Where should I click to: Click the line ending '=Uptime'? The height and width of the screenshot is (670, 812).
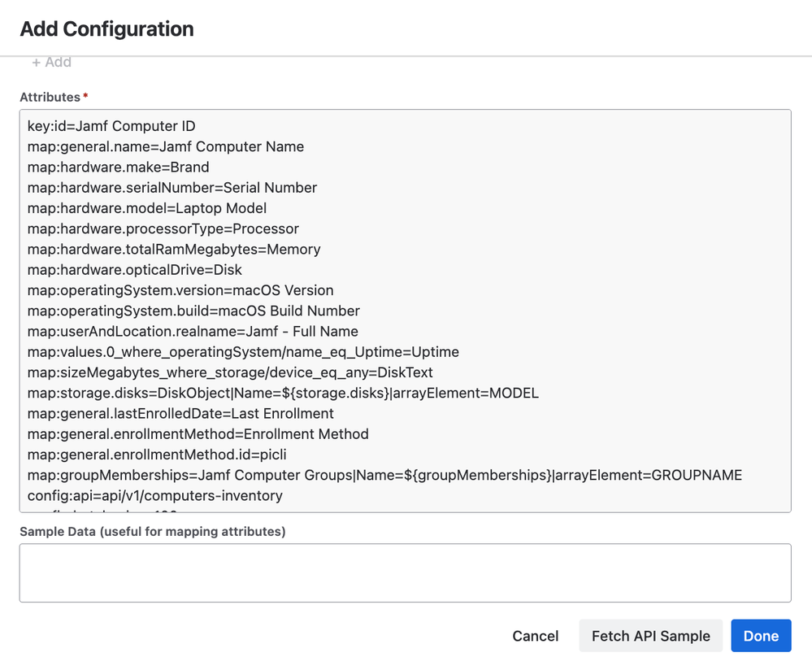[243, 352]
